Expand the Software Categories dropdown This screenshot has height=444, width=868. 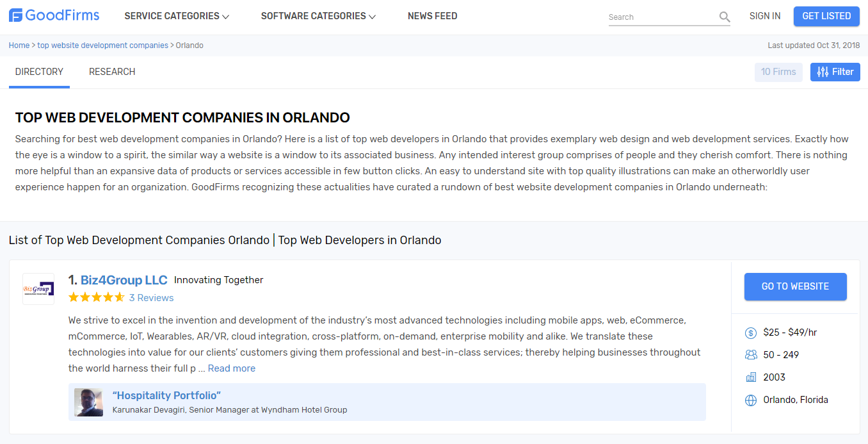[x=318, y=16]
